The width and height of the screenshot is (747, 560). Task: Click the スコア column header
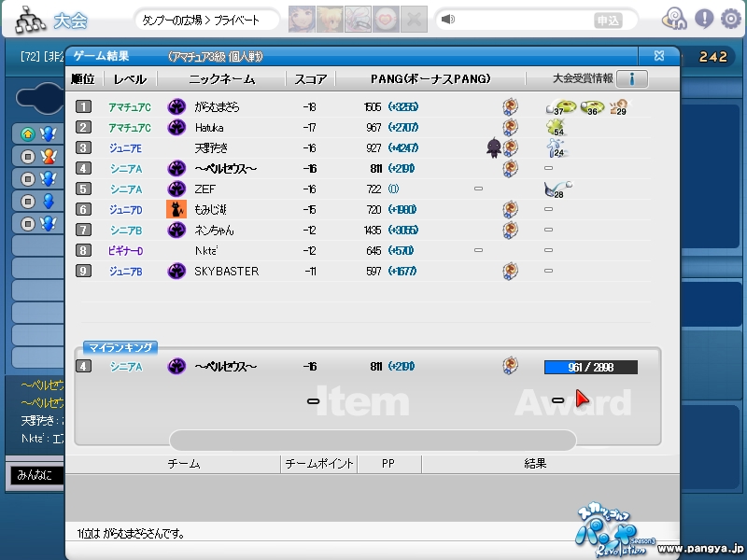(311, 79)
